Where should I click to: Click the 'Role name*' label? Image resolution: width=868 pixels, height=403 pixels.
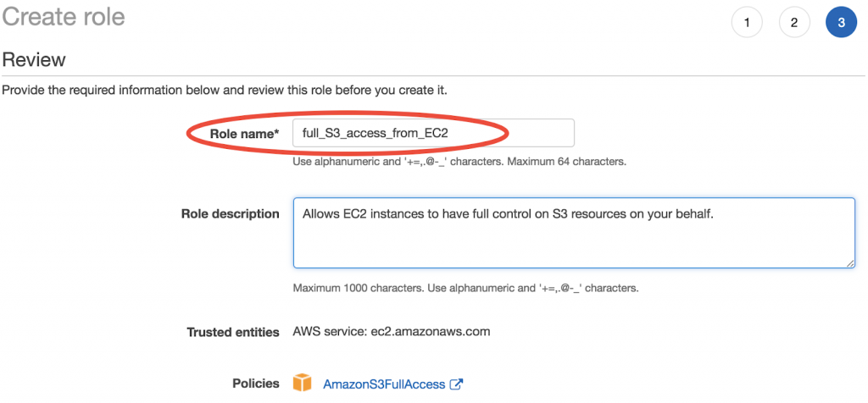(244, 133)
